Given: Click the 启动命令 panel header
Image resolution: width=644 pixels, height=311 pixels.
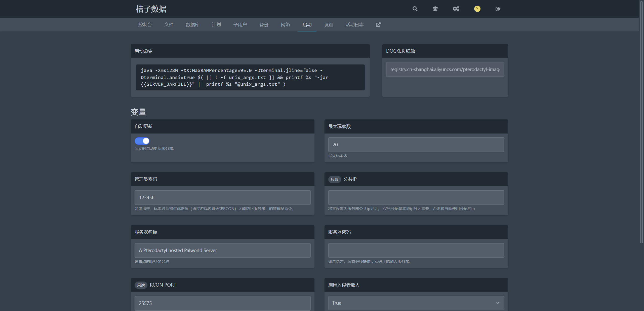Looking at the screenshot, I should (x=250, y=51).
